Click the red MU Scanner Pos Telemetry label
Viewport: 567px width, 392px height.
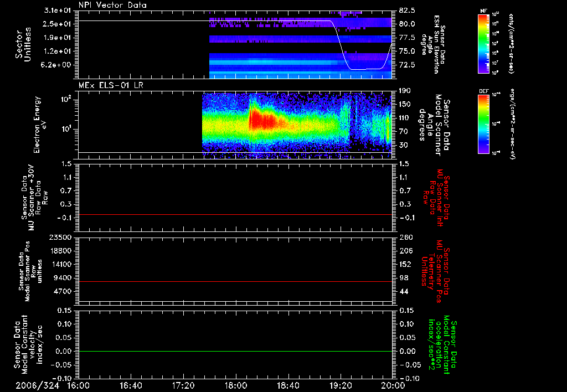click(435, 271)
